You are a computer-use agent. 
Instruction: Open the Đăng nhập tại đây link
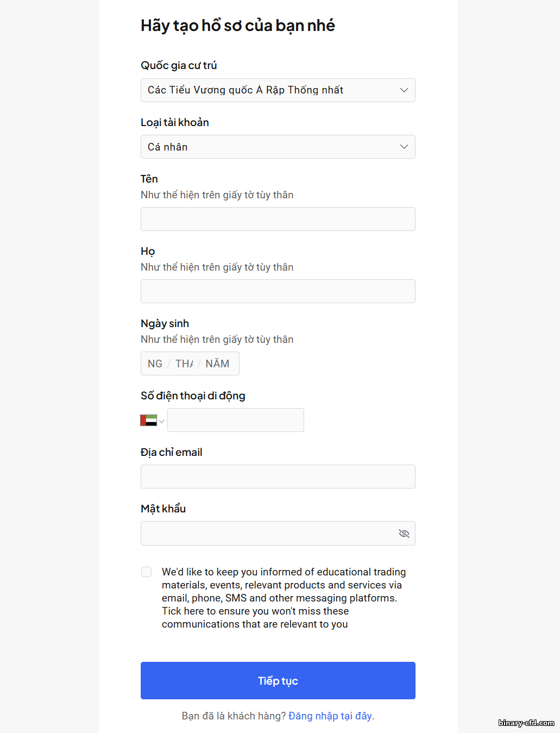coord(331,716)
